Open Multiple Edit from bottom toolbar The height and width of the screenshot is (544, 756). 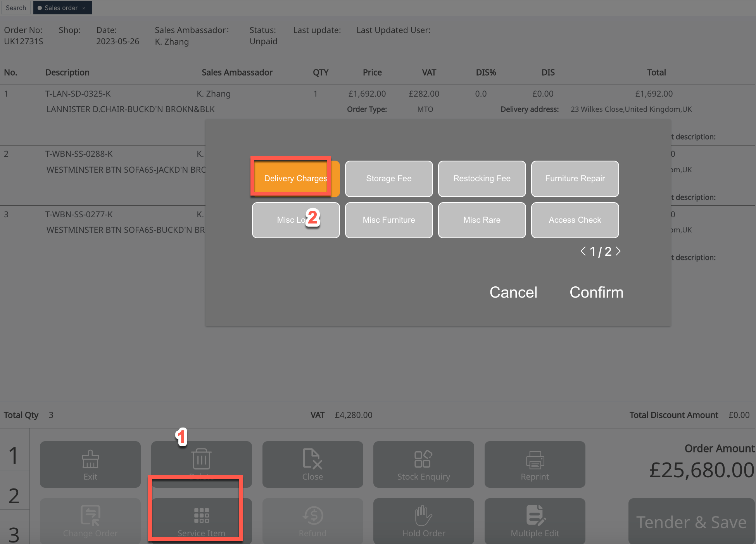pyautogui.click(x=535, y=520)
